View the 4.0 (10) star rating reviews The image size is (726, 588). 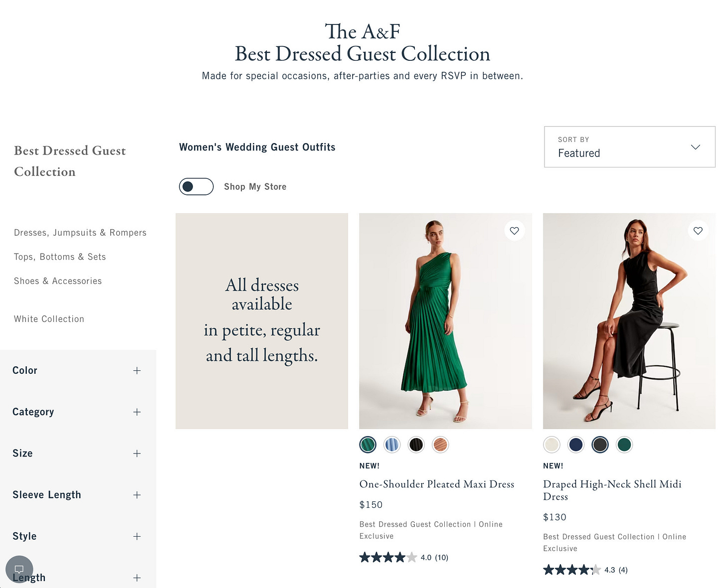(404, 557)
